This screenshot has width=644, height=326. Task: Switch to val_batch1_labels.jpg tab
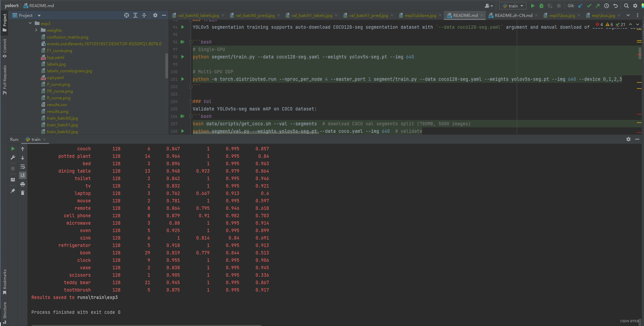312,15
